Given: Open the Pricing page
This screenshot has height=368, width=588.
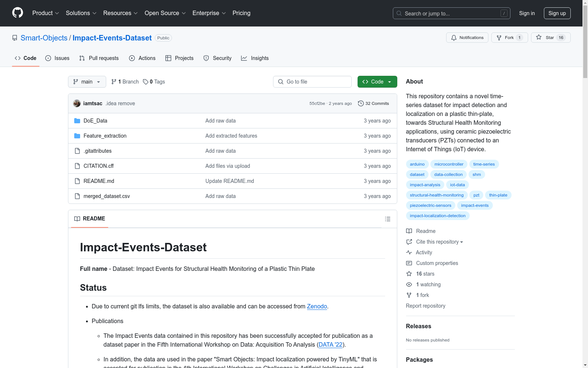Looking at the screenshot, I should click(x=241, y=13).
